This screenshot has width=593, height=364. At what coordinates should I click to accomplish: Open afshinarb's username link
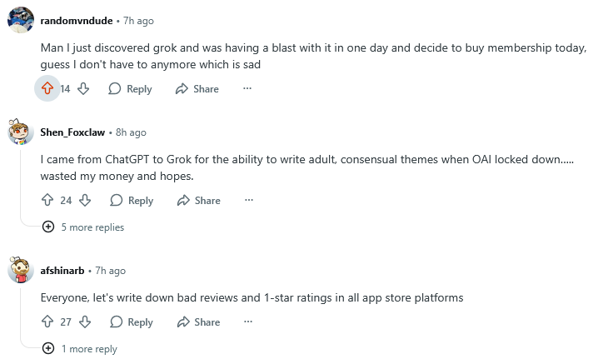(62, 271)
